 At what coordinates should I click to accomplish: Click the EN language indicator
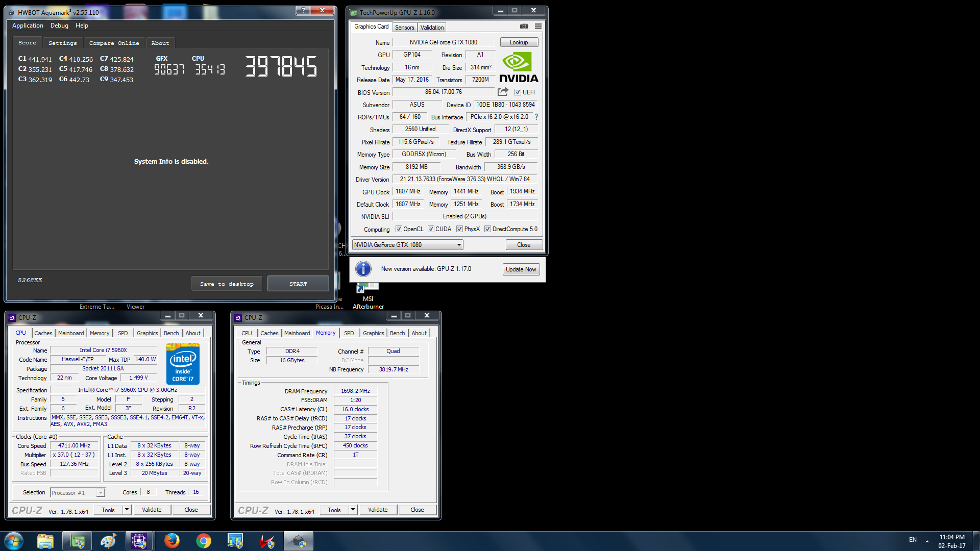(x=913, y=540)
